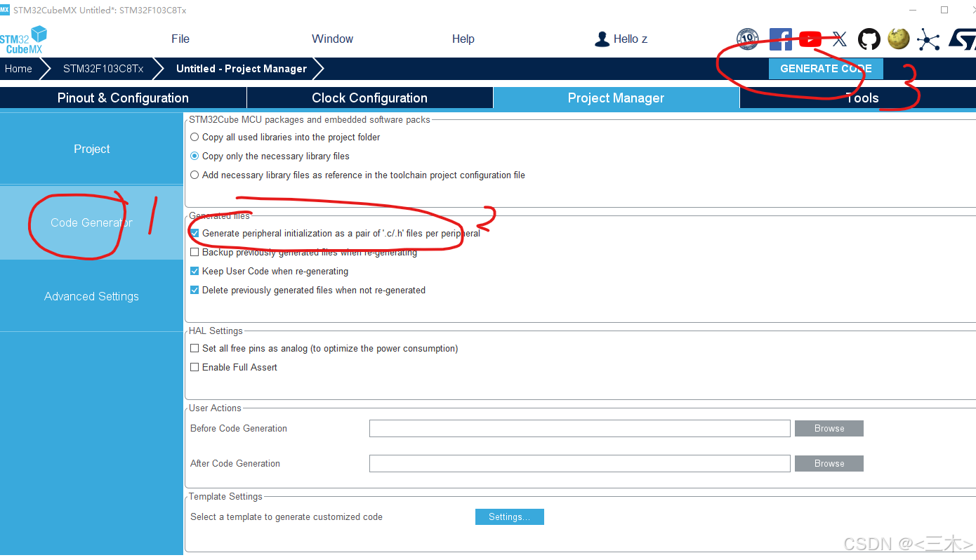Click Hello z account label
The height and width of the screenshot is (560, 976).
[631, 39]
